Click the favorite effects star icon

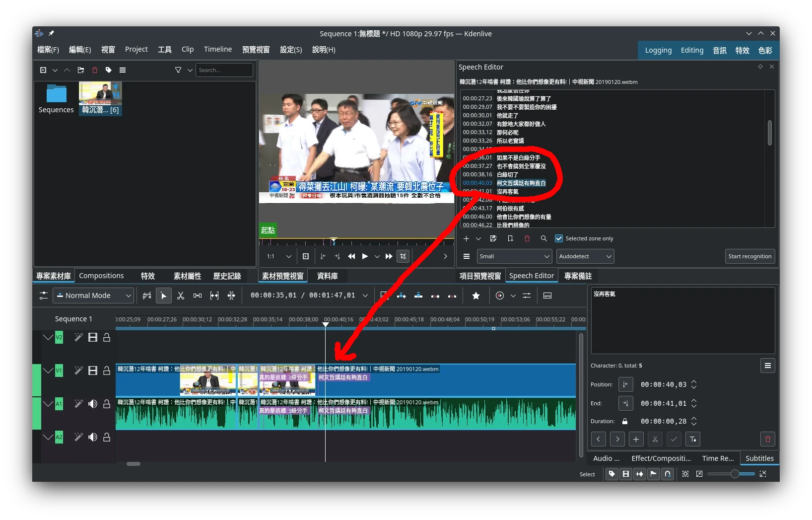point(475,296)
